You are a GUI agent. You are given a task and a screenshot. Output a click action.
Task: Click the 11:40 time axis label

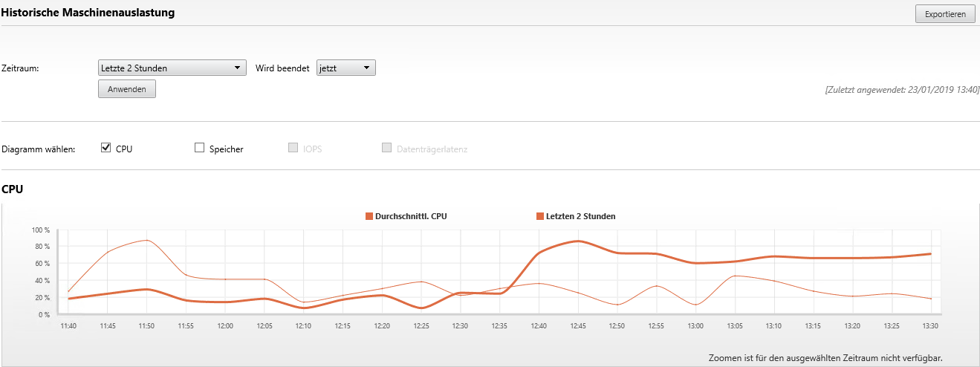tap(68, 325)
